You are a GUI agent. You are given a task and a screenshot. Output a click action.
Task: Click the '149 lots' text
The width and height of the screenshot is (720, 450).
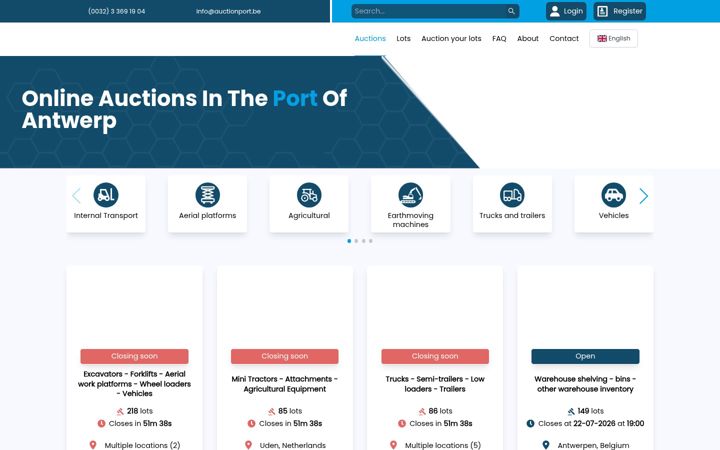coord(591,411)
